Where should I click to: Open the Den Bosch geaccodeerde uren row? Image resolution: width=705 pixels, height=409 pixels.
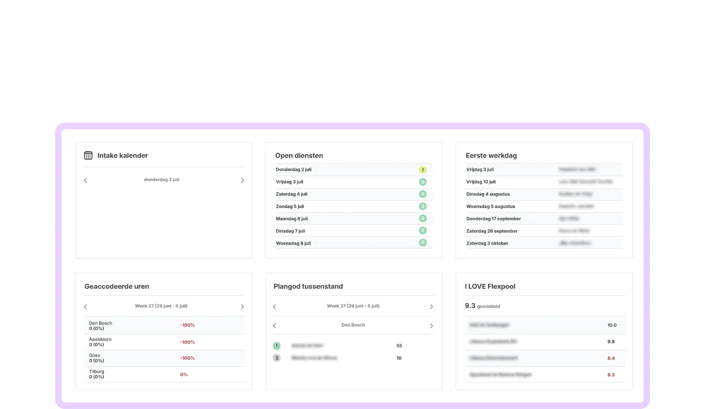(165, 325)
